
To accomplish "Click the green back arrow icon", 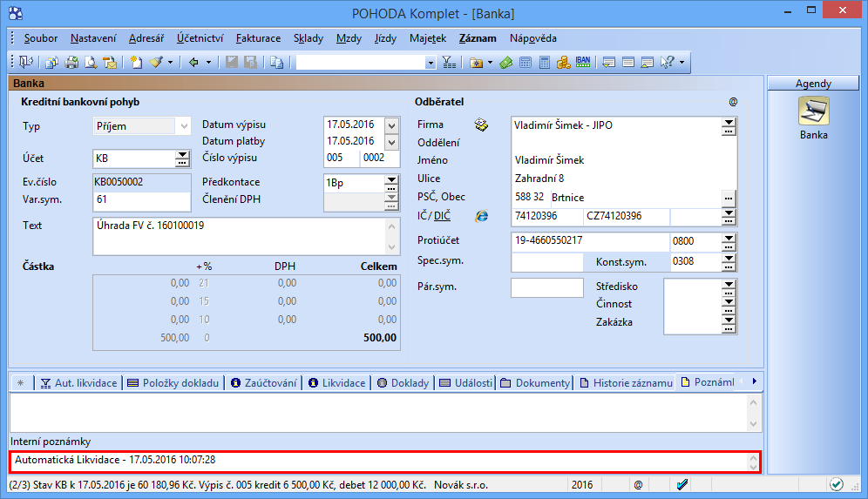I will point(193,62).
